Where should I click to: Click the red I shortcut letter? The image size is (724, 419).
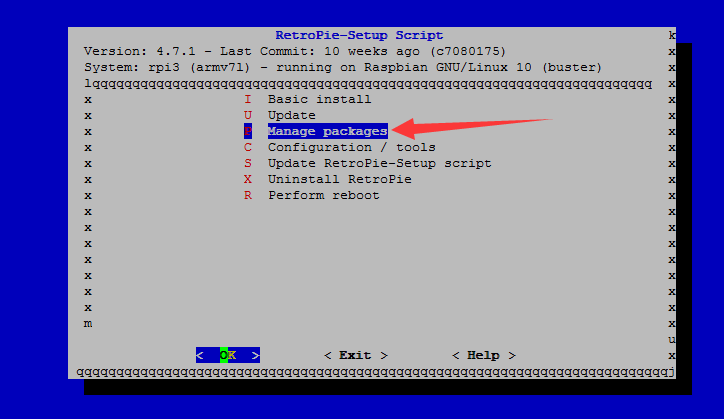pyautogui.click(x=248, y=99)
